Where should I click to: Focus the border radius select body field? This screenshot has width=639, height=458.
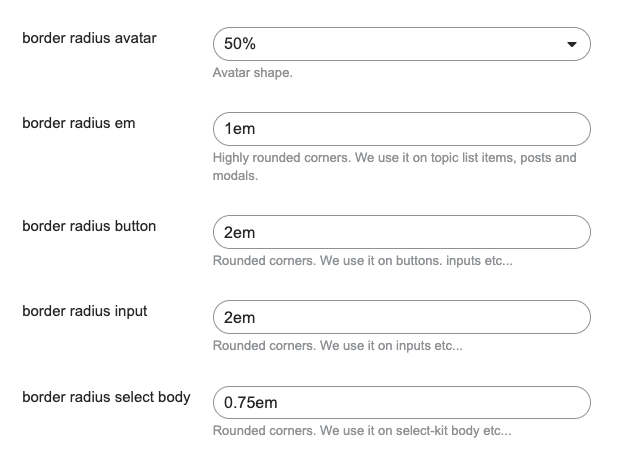[x=400, y=403]
